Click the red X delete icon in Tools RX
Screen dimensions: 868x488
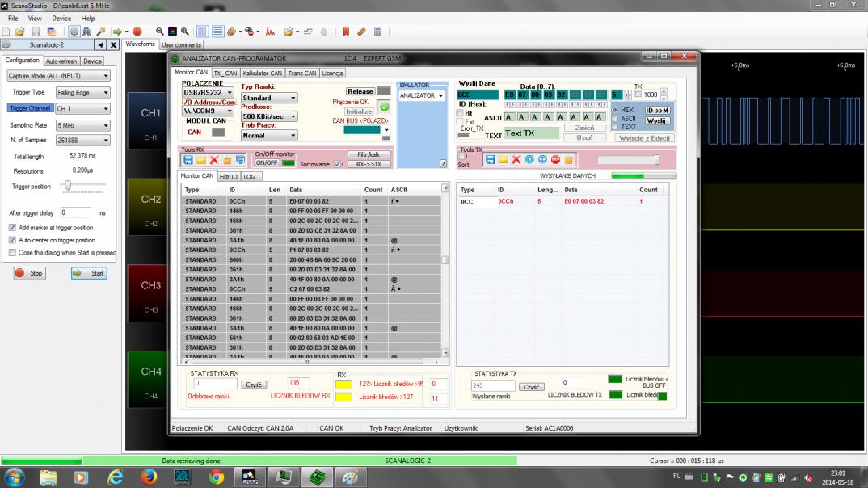tap(213, 160)
